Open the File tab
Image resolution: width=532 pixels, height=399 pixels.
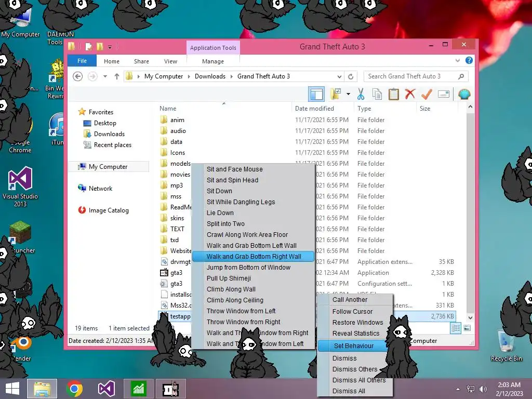click(x=82, y=61)
